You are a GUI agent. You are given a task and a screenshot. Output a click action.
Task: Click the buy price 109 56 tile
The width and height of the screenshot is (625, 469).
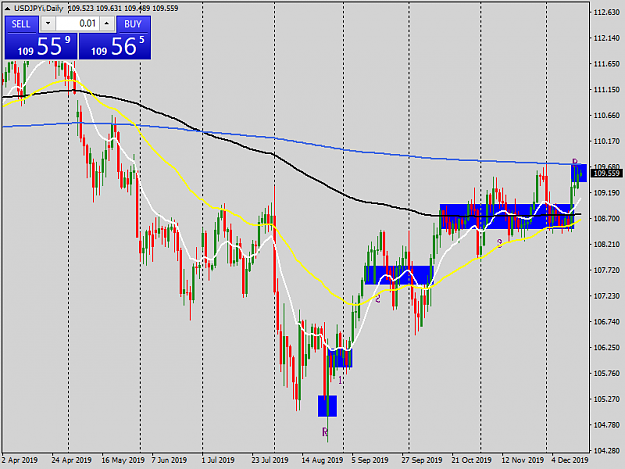[115, 46]
